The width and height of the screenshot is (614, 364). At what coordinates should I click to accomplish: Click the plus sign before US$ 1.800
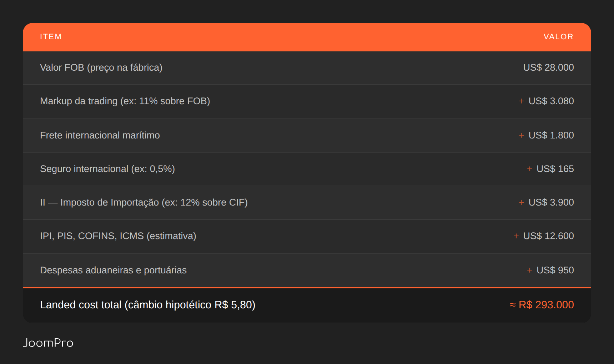pyautogui.click(x=522, y=136)
